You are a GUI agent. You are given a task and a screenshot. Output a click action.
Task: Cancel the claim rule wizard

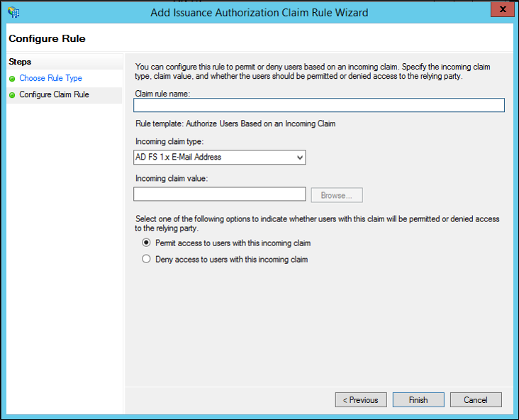coord(476,400)
